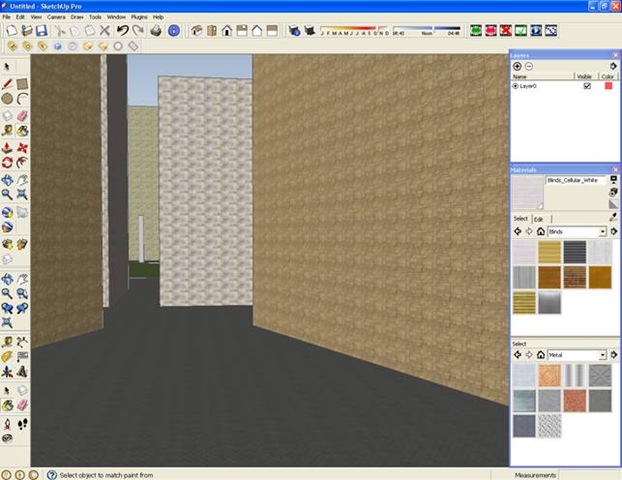Click Add Layer plus button
The width and height of the screenshot is (622, 480).
517,66
